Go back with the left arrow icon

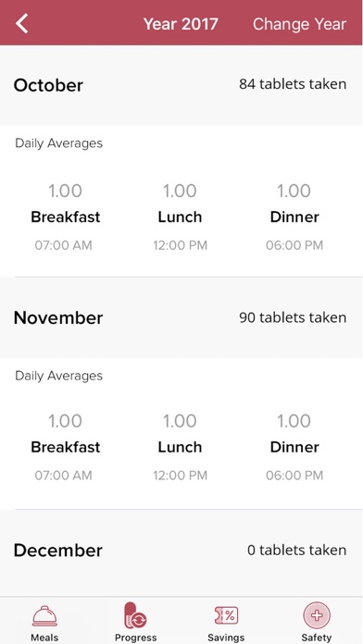[x=22, y=23]
